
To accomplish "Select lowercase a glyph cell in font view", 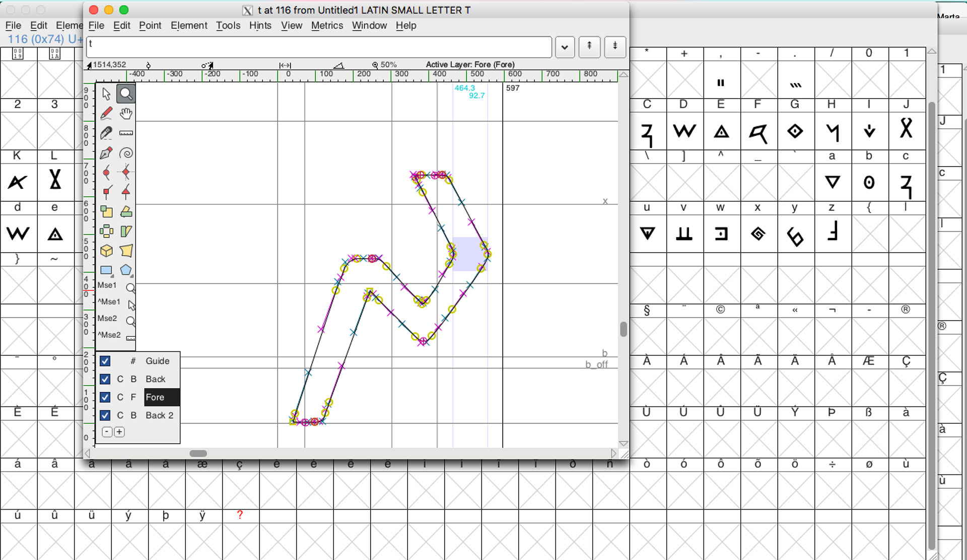I will tap(833, 182).
